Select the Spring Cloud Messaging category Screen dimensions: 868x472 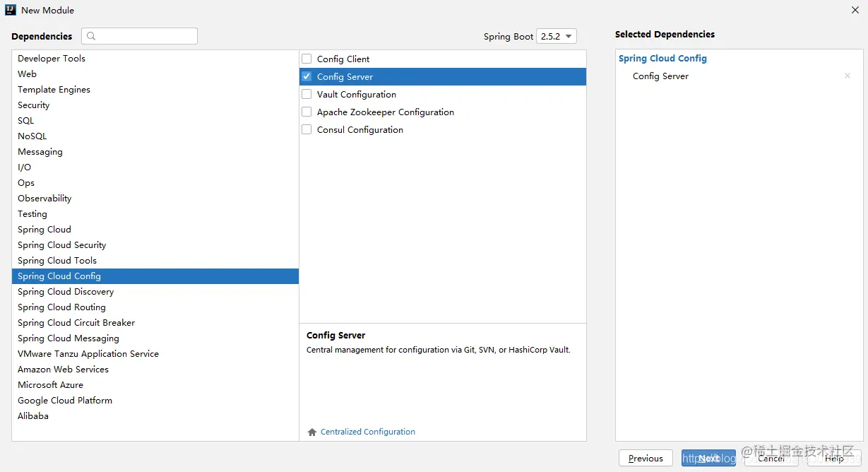[x=155, y=338]
